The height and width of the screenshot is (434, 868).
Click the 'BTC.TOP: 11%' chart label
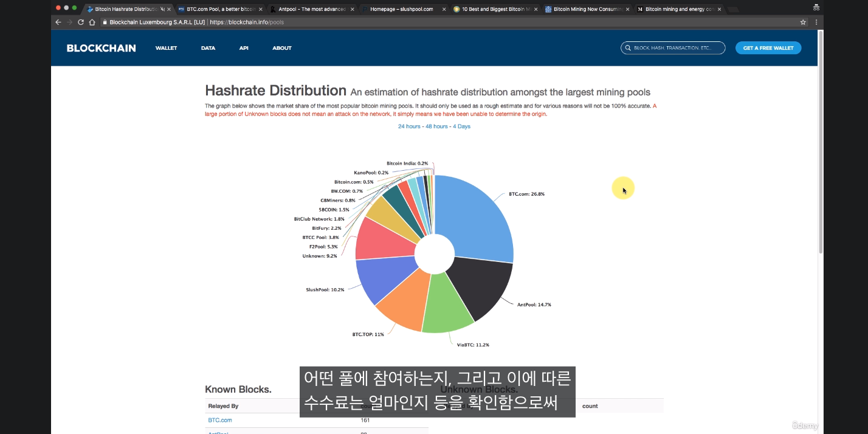click(368, 334)
